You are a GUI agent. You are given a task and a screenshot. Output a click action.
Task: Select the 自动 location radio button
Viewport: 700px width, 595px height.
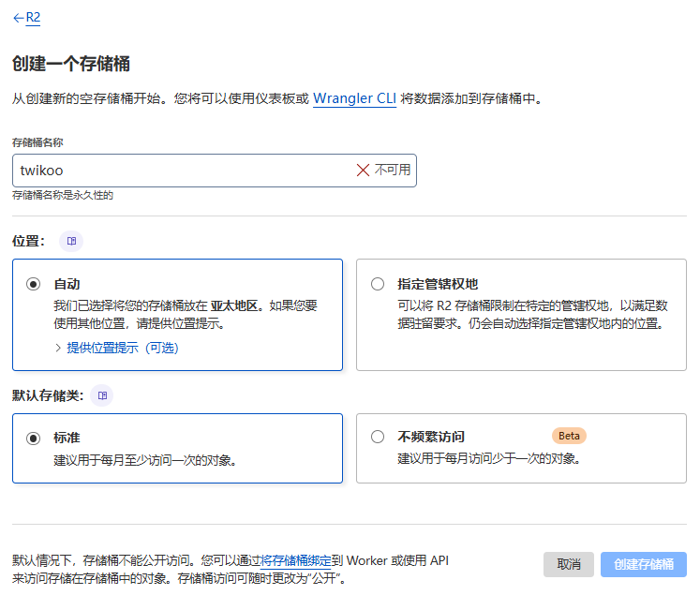34,284
